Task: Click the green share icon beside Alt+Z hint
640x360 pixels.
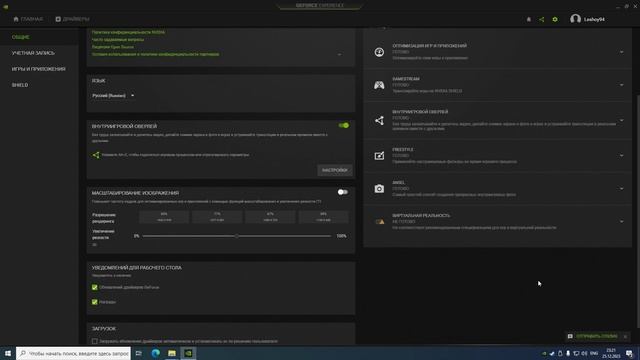Action: pyautogui.click(x=96, y=155)
